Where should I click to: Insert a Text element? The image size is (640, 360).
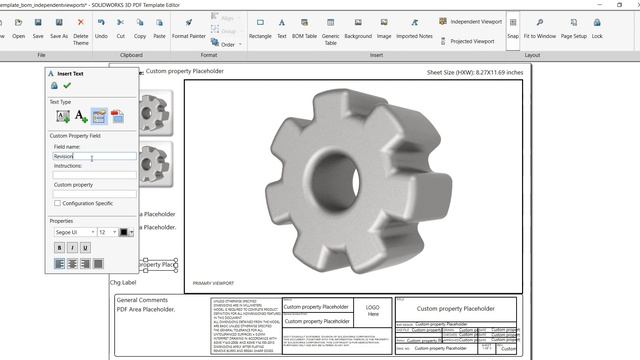tap(282, 28)
